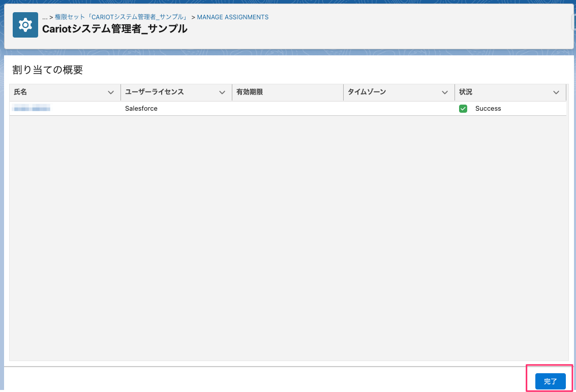The width and height of the screenshot is (576, 392).
Task: Click the 有効期限 column header
Action: click(288, 92)
